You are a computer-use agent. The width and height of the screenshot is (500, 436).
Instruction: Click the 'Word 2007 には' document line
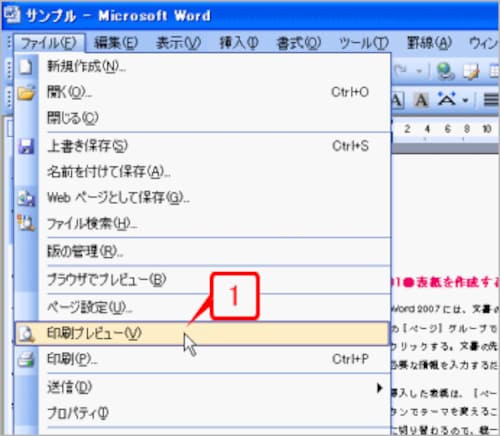[445, 309]
